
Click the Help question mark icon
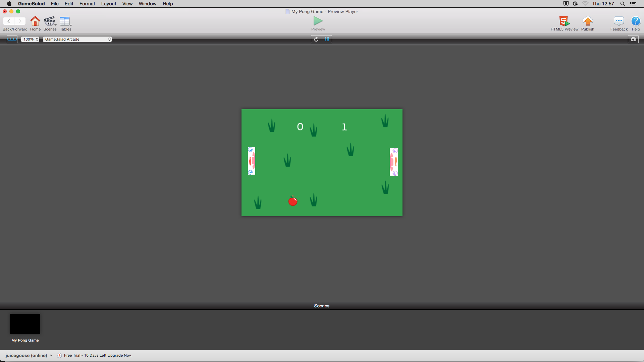click(x=636, y=21)
